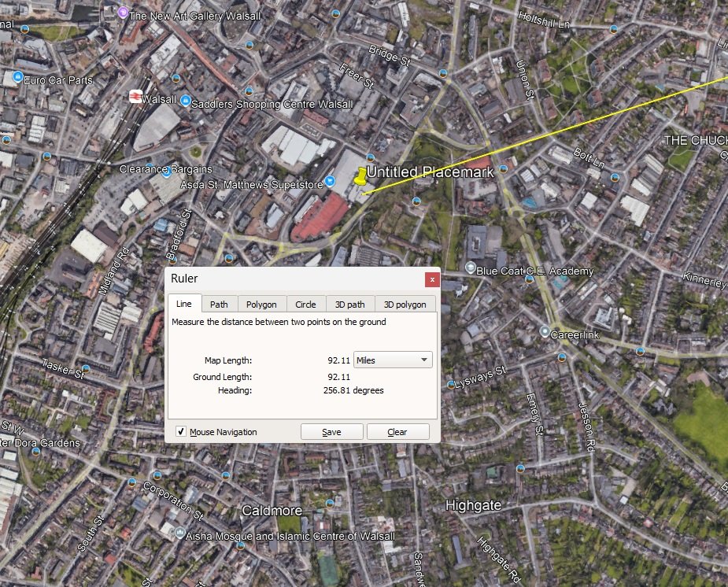The image size is (728, 587).
Task: Click the Blue Coat C.E. Academy label
Action: pos(535,271)
